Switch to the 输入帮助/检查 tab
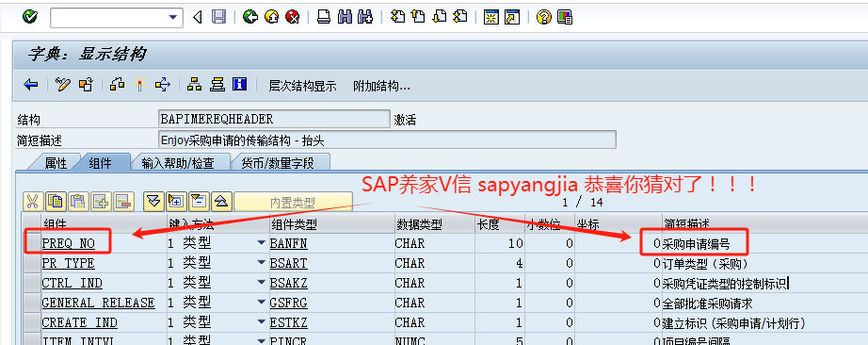The height and width of the screenshot is (345, 868). pyautogui.click(x=177, y=163)
